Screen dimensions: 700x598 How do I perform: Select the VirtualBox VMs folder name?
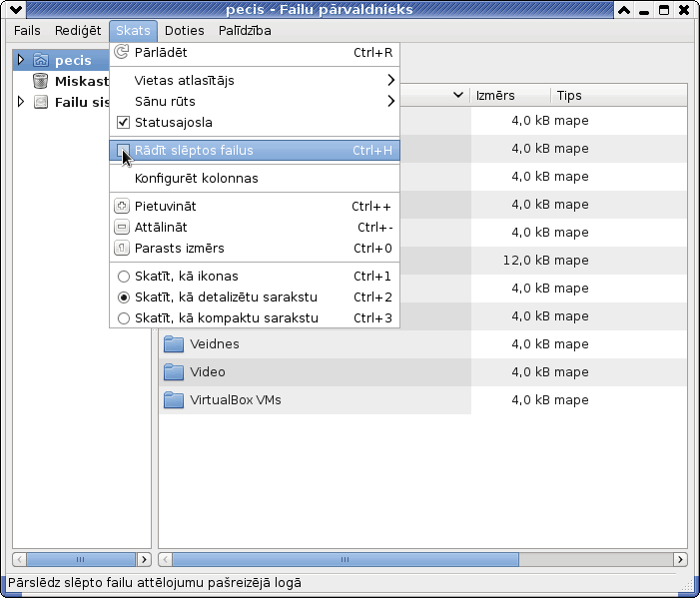(x=236, y=400)
